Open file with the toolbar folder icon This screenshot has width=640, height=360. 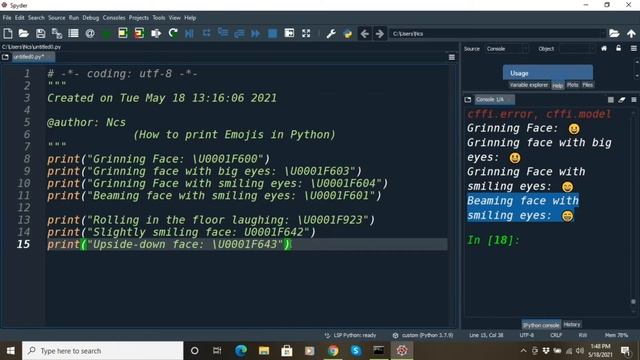[24, 33]
